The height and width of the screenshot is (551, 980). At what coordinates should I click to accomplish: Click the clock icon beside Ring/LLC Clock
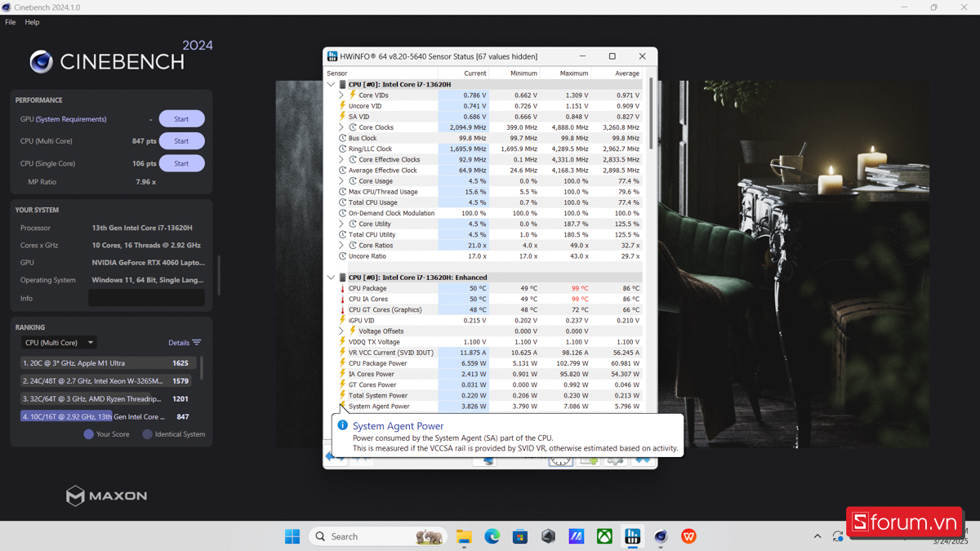click(x=343, y=149)
